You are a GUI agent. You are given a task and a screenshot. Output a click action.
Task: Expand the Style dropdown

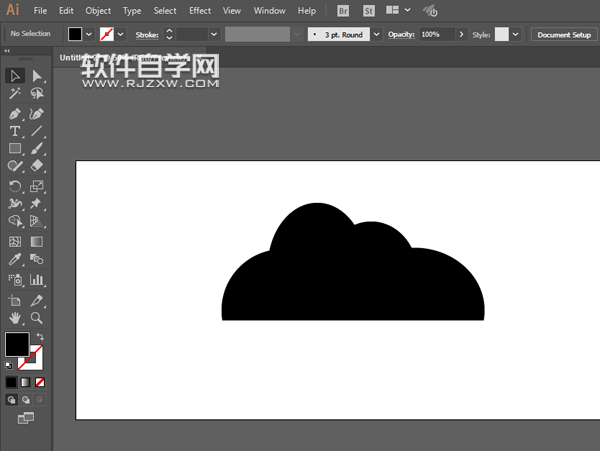coord(515,34)
